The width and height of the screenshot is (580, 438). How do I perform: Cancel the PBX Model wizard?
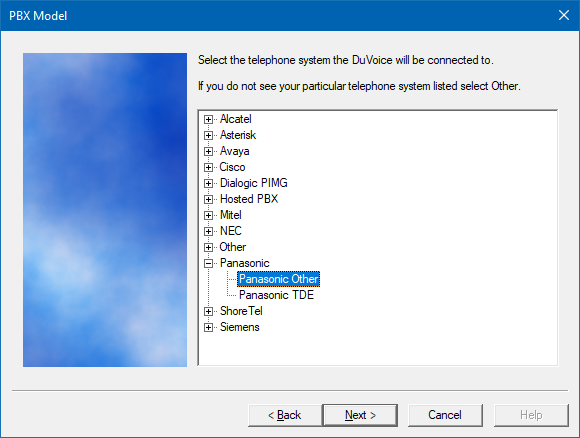click(x=445, y=415)
